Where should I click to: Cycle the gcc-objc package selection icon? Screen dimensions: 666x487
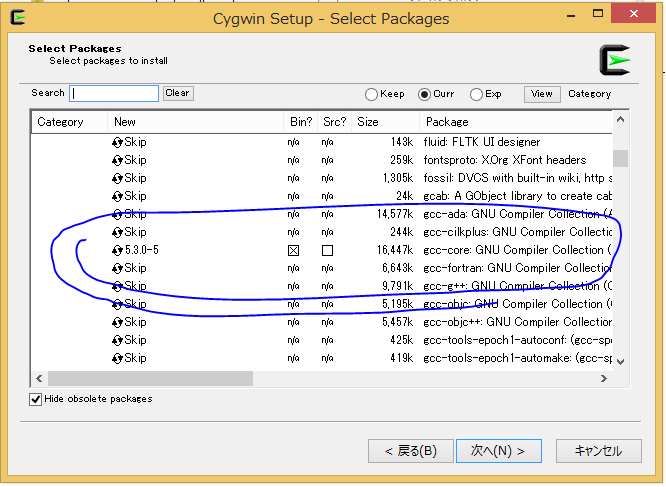117,304
